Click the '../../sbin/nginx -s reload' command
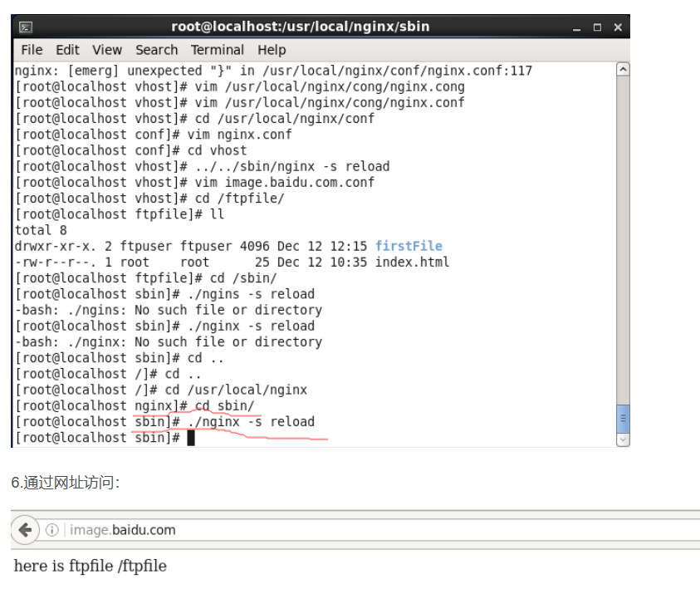Image resolution: width=700 pixels, height=589 pixels. pyautogui.click(x=292, y=166)
